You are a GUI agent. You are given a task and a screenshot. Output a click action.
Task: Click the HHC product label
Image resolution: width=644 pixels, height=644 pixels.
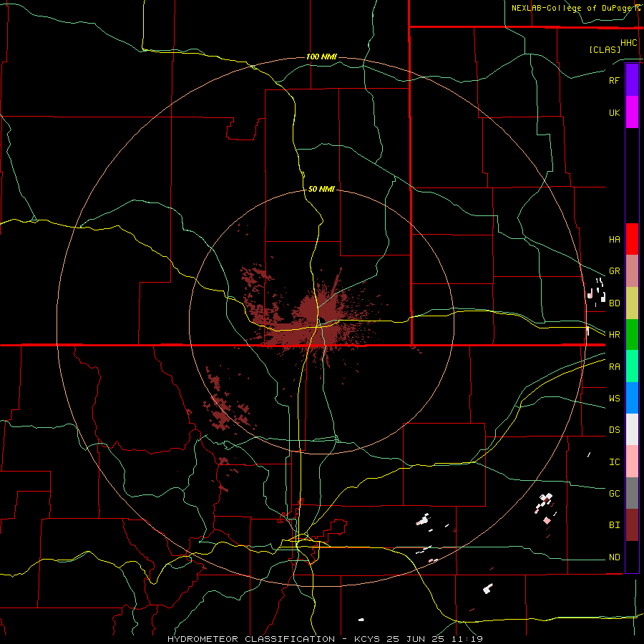(x=629, y=43)
